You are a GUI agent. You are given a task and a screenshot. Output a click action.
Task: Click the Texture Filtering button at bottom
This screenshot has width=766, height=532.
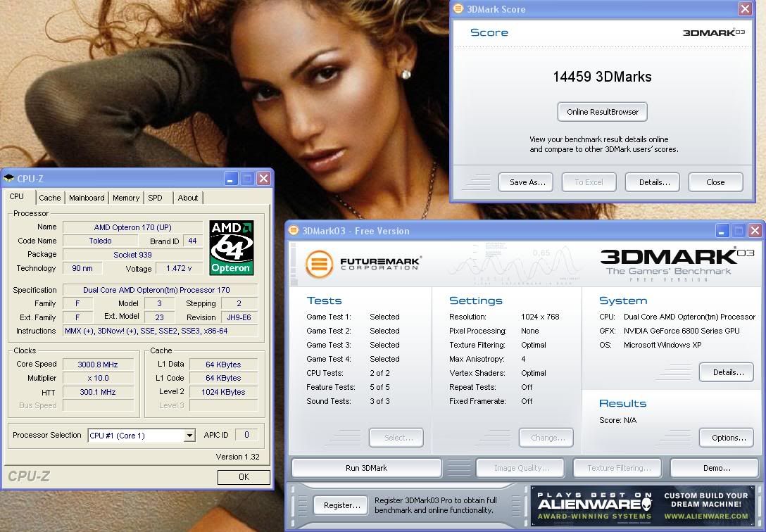click(x=617, y=467)
